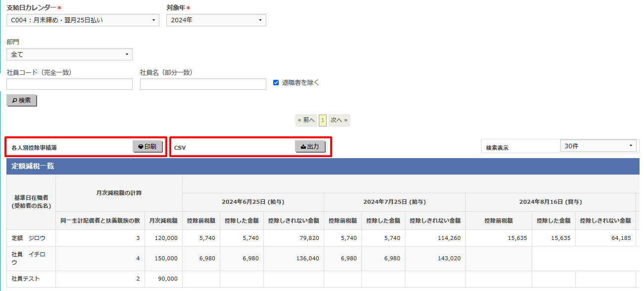Go to previous page with 前へ
Viewport: 644px width, 291px height.
(x=306, y=120)
